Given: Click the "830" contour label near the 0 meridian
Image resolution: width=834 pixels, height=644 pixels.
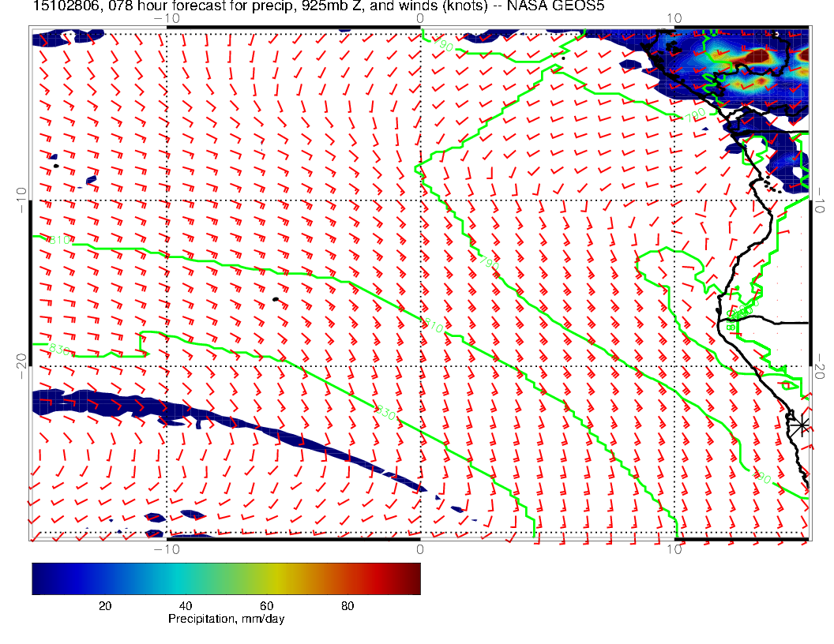Looking at the screenshot, I should coord(385,412).
